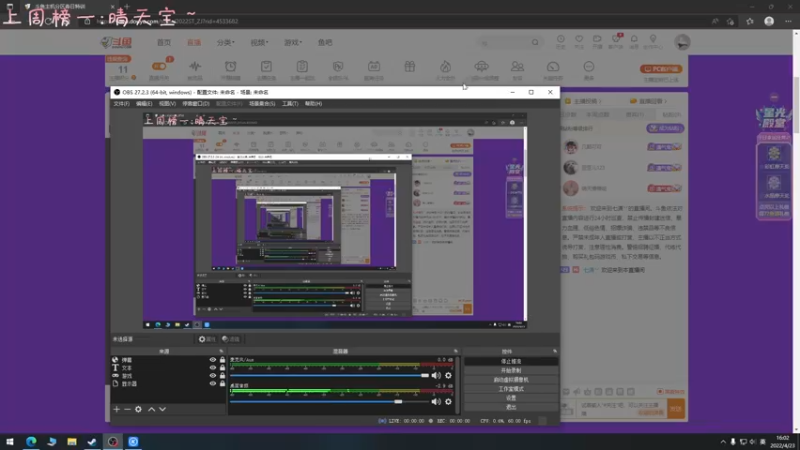Screen dimensions: 800x450
Task: Toggle lock on 弹幕 source
Action: (222, 360)
